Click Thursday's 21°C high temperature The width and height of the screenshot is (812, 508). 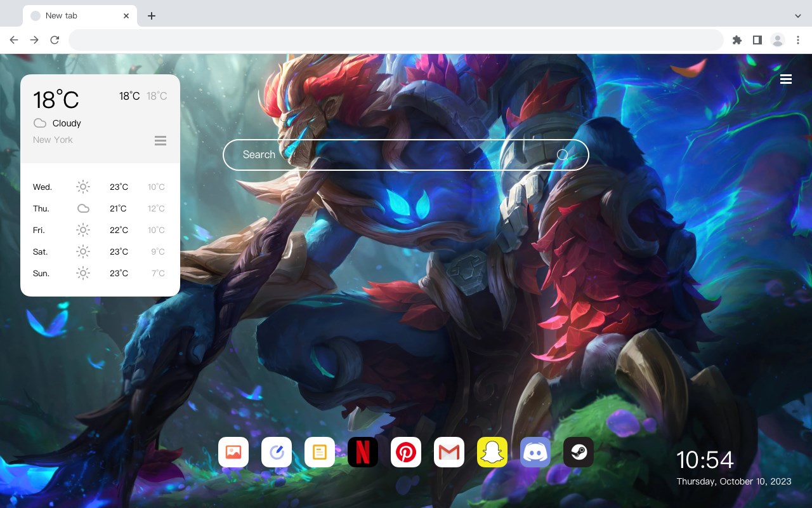click(x=118, y=208)
